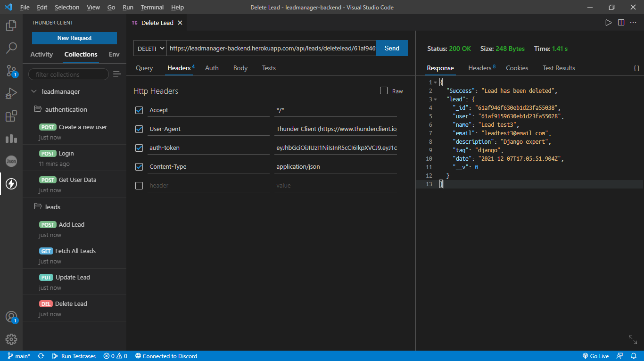Fold the lead object at line 3
The image size is (644, 361).
click(x=435, y=99)
